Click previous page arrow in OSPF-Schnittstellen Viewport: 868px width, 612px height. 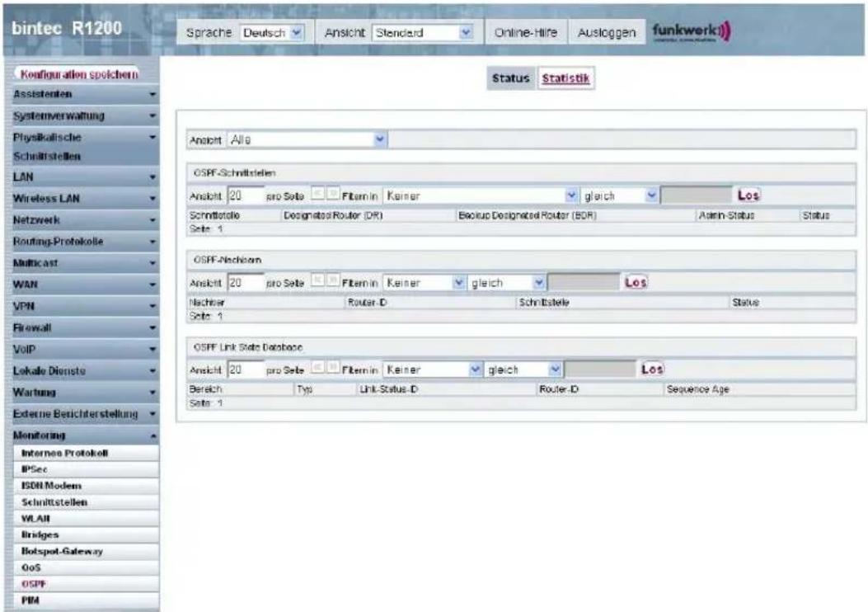(317, 193)
